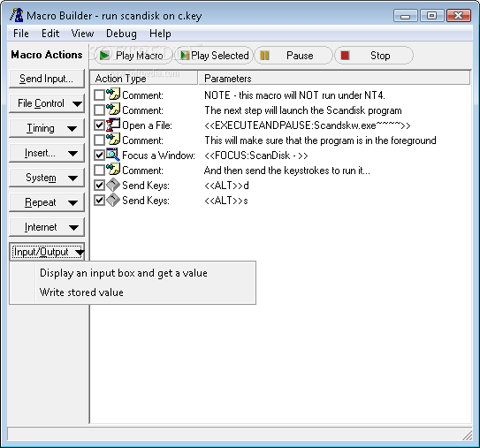The width and height of the screenshot is (480, 448).
Task: Click the window resize grip corner
Action: click(x=467, y=435)
